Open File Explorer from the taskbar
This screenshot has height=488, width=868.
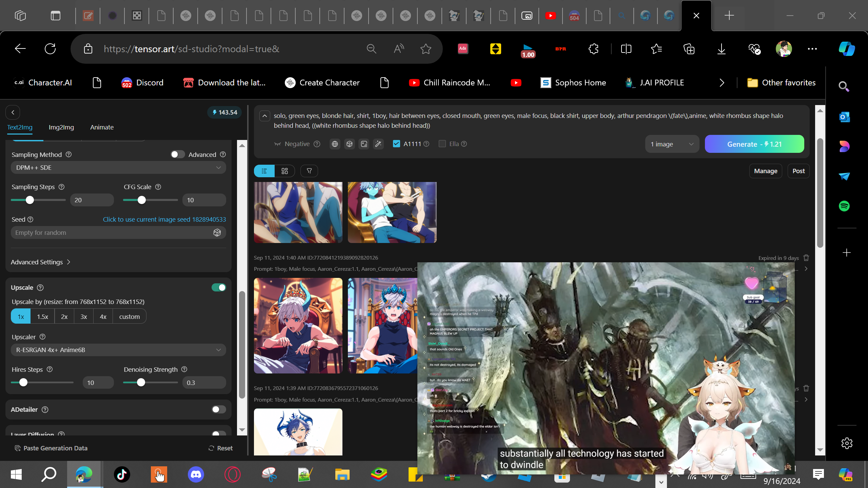pos(342,474)
